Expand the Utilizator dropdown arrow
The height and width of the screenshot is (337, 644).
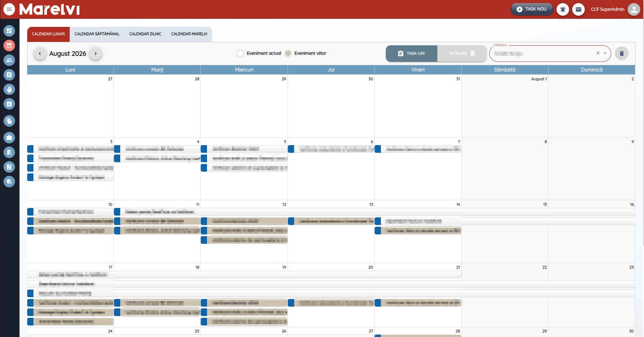(605, 53)
